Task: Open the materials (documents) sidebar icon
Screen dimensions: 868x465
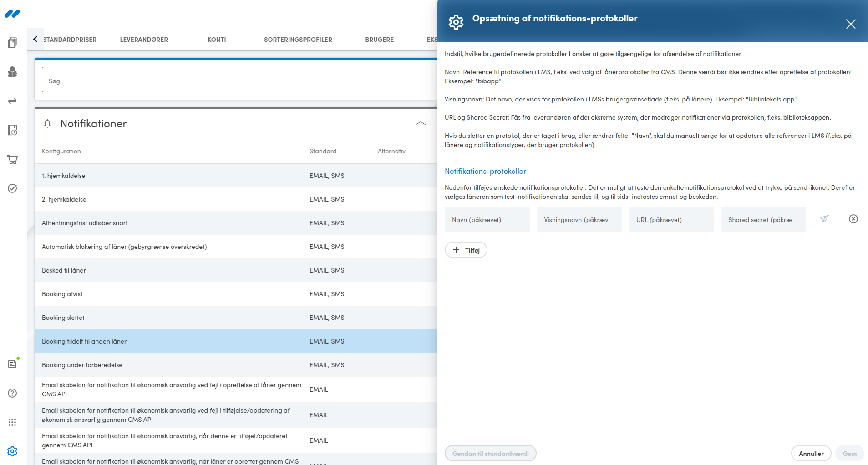Action: 12,43
